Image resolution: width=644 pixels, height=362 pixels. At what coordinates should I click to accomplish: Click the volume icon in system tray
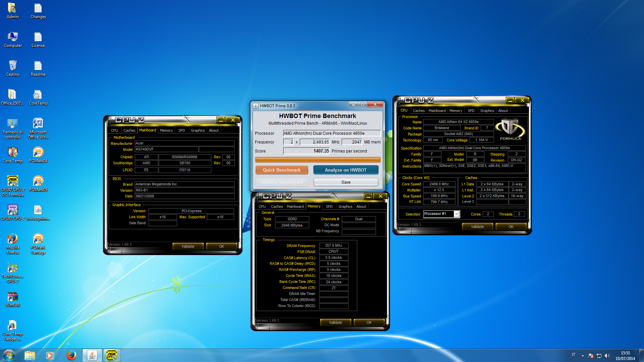(607, 356)
